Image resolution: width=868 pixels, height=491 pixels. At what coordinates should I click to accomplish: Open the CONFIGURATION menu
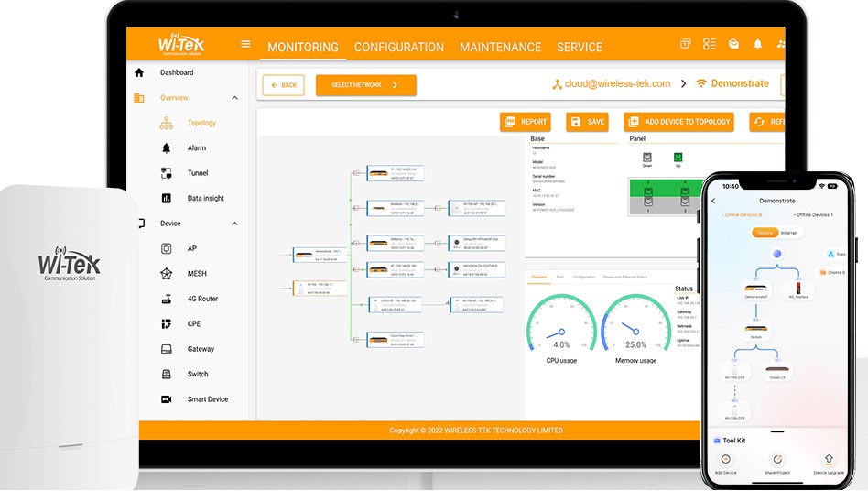(x=398, y=47)
